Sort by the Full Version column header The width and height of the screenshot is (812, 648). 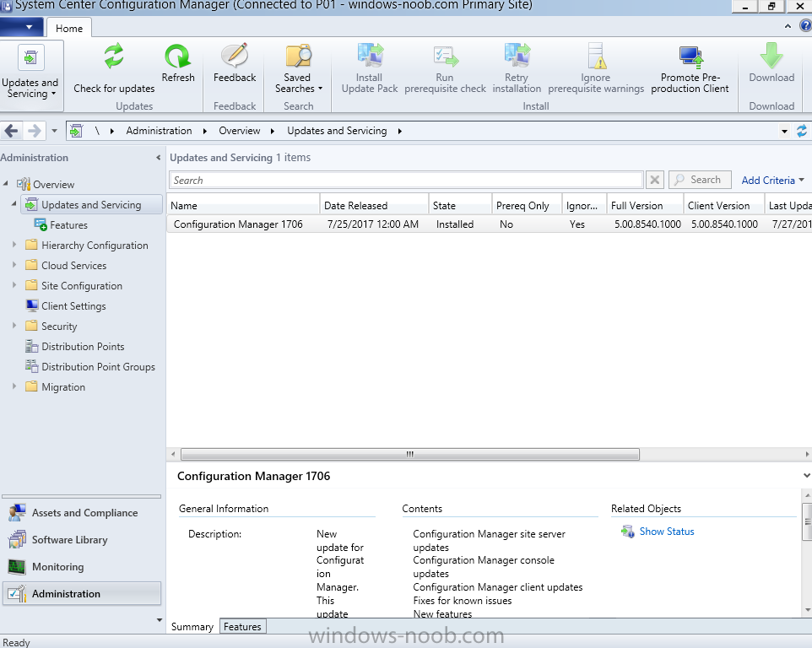[645, 206]
